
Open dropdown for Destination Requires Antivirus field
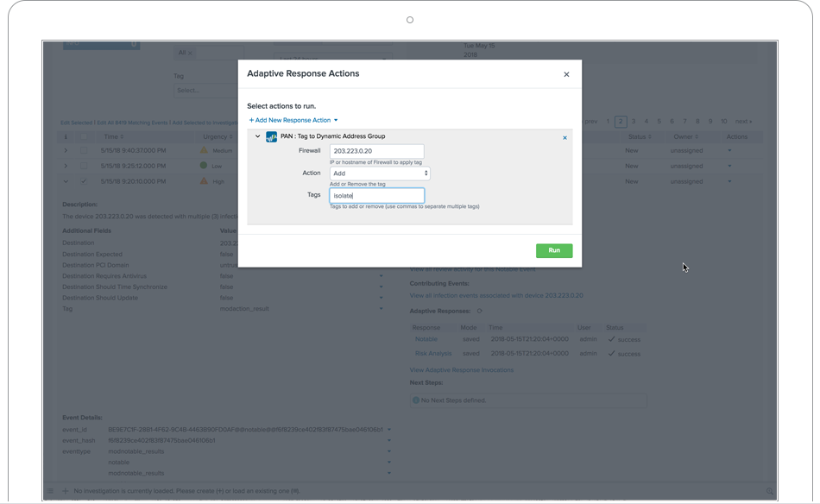pyautogui.click(x=382, y=276)
